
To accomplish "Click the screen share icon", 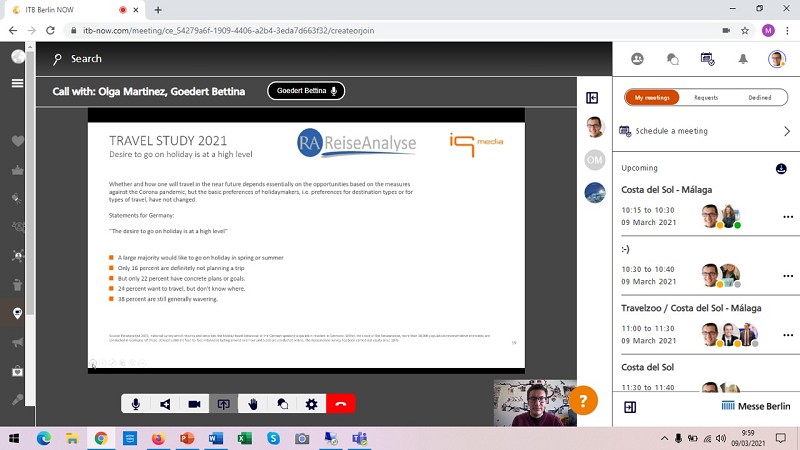I will pos(224,404).
